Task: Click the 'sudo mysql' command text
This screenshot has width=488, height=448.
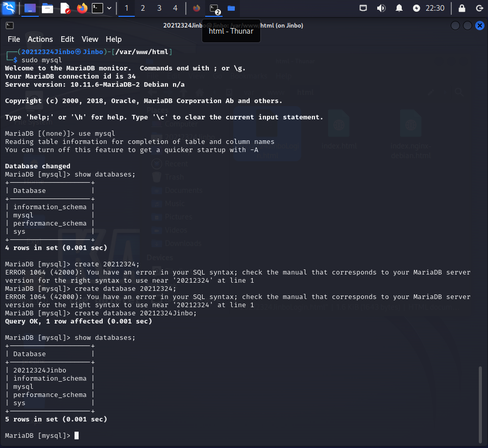Action: click(42, 60)
